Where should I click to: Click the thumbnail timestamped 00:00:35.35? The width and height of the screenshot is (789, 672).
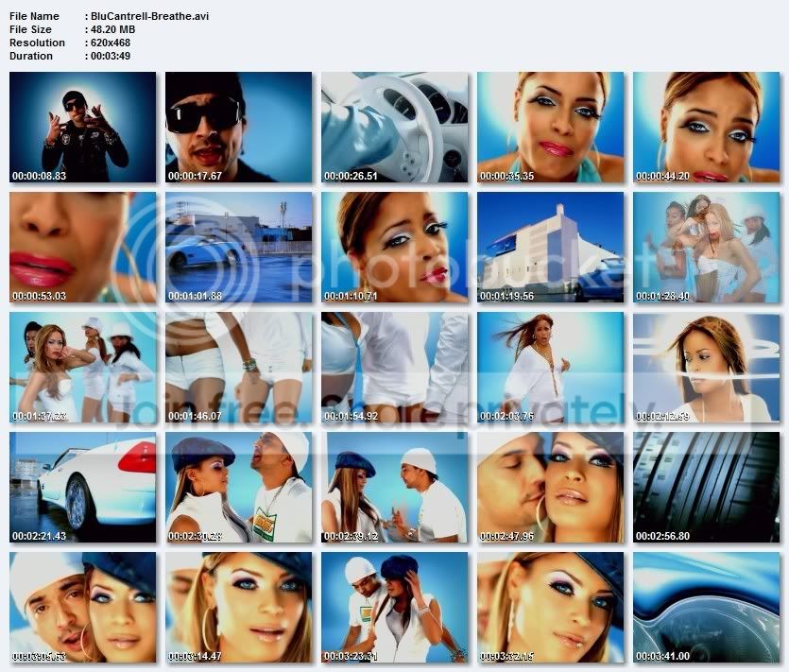551,127
